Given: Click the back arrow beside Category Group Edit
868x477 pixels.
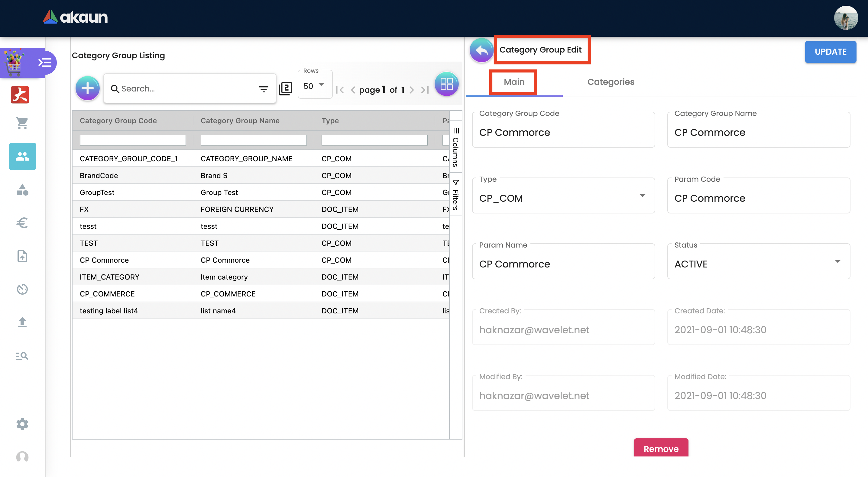Looking at the screenshot, I should tap(481, 50).
